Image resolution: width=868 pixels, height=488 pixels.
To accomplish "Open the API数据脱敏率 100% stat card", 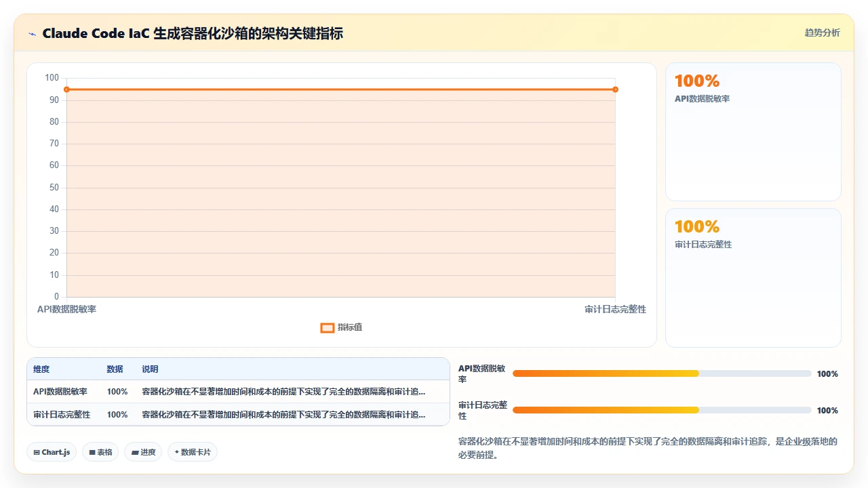I will (753, 132).
